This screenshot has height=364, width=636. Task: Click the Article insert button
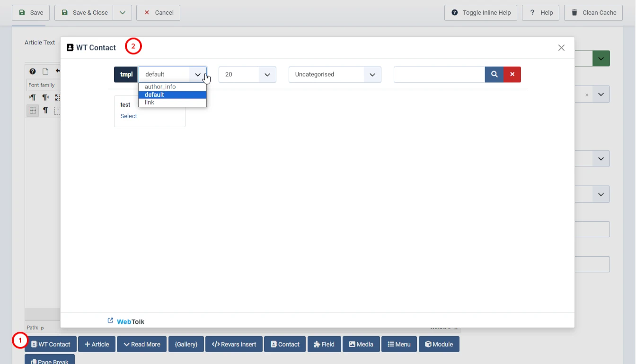[97, 344]
